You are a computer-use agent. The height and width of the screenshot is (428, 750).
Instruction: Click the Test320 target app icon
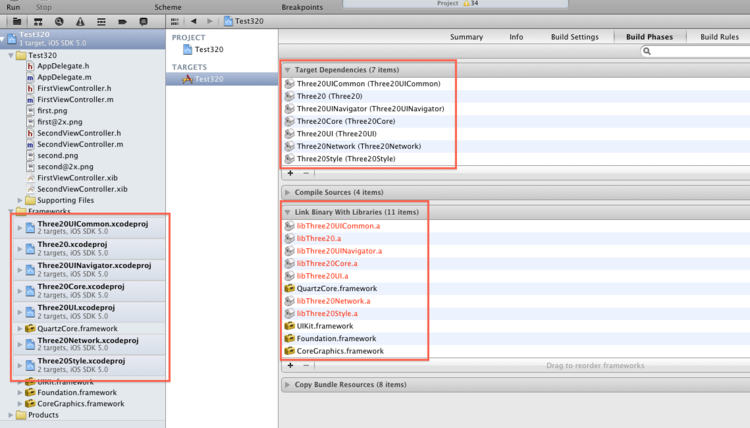click(188, 79)
